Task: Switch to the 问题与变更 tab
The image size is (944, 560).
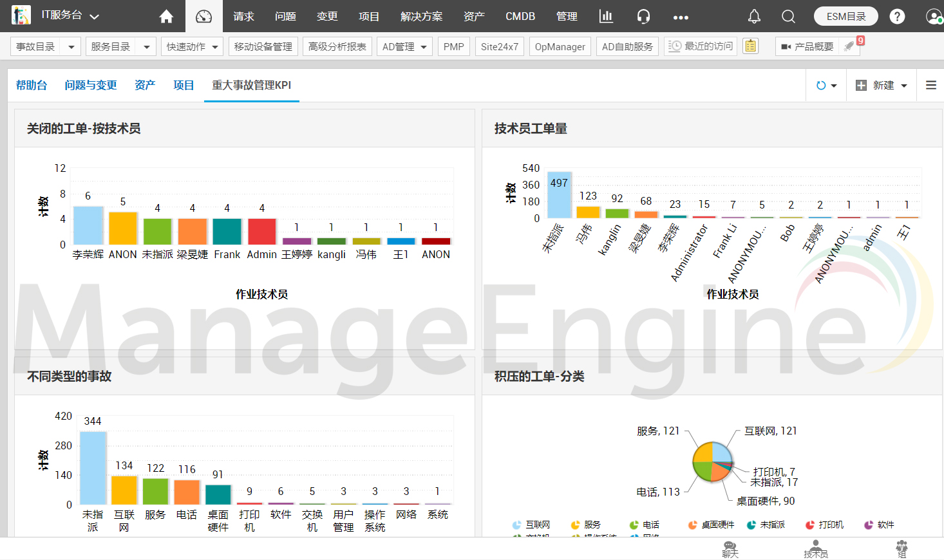Action: [x=91, y=85]
